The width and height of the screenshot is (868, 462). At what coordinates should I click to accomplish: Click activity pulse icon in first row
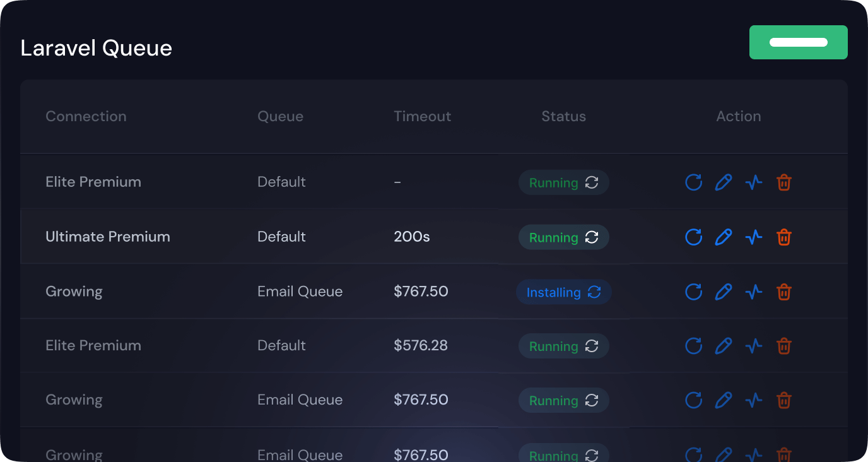pyautogui.click(x=754, y=183)
